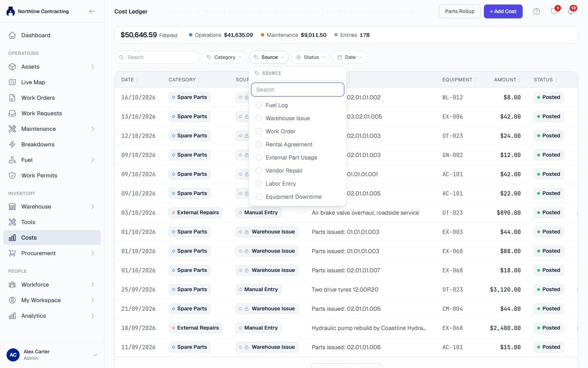Click the tag icon beside the Category filter
The image size is (588, 368).
[x=209, y=57]
